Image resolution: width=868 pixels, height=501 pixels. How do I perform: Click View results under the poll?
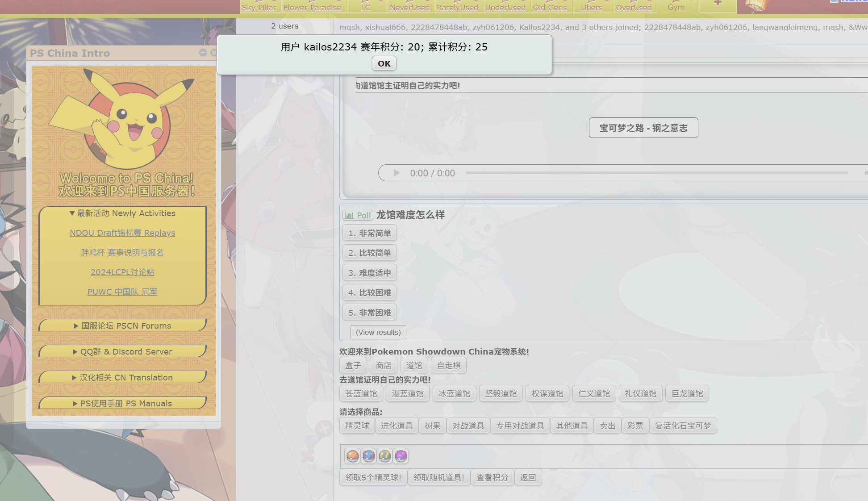pos(378,332)
